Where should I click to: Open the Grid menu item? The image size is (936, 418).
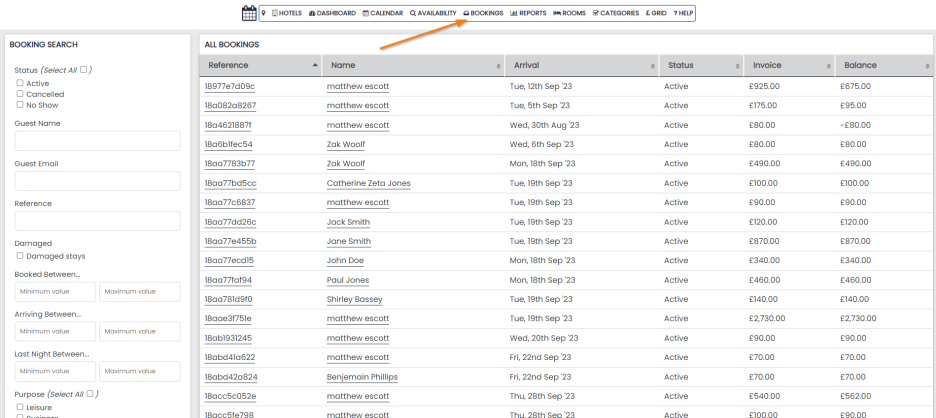658,13
